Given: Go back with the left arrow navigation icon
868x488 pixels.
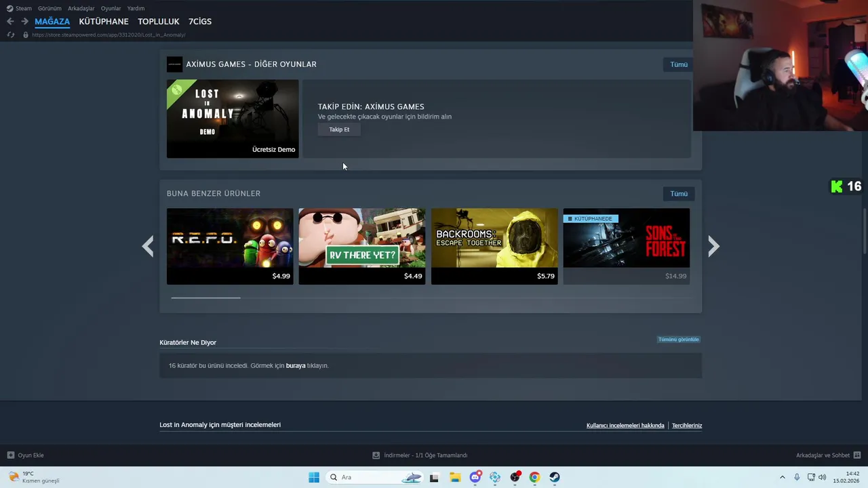Looking at the screenshot, I should point(10,22).
